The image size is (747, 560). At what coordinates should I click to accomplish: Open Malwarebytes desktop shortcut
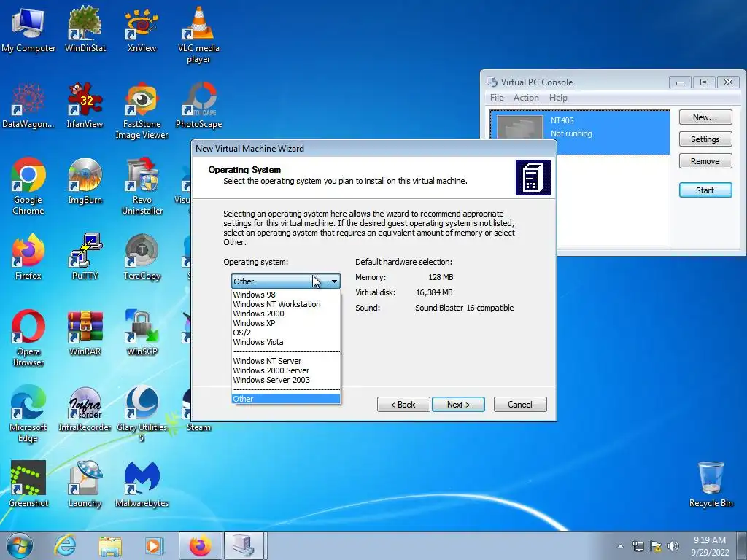pyautogui.click(x=142, y=485)
